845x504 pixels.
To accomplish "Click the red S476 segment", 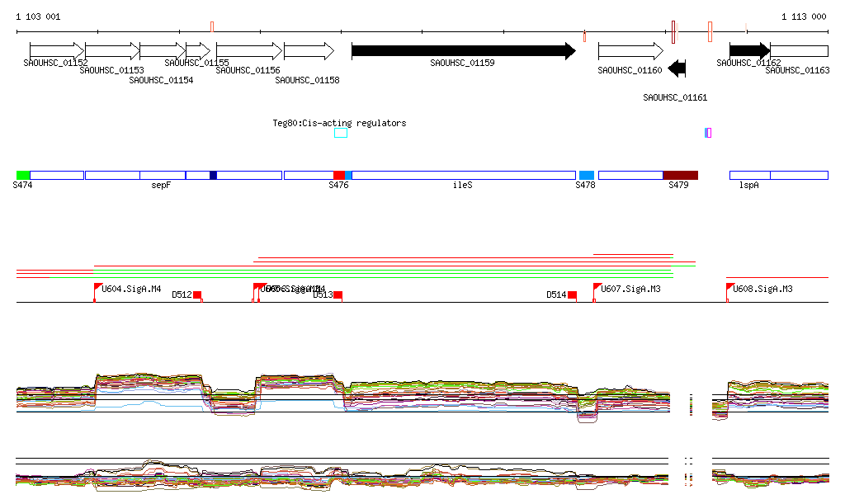I will click(x=339, y=175).
